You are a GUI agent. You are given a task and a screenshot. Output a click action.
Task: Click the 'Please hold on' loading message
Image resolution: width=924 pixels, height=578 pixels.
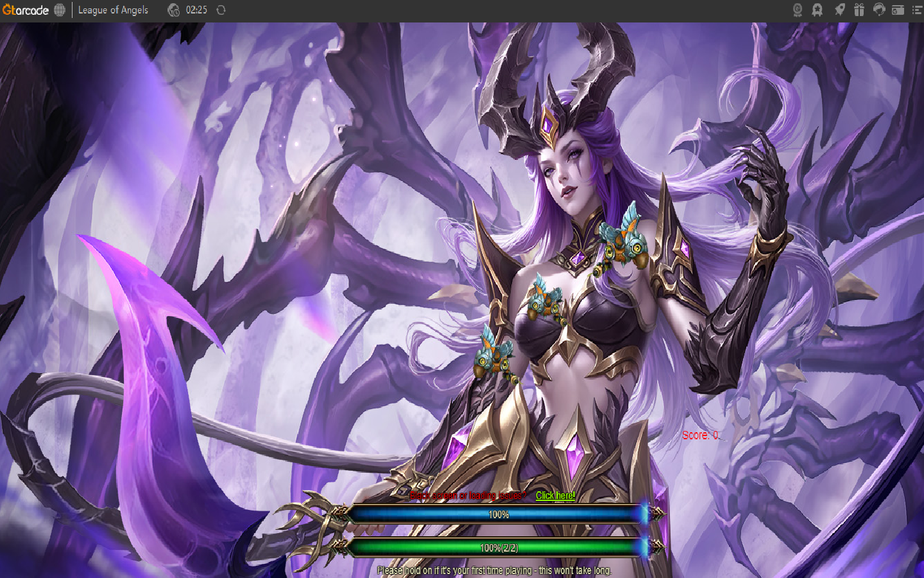click(x=494, y=570)
